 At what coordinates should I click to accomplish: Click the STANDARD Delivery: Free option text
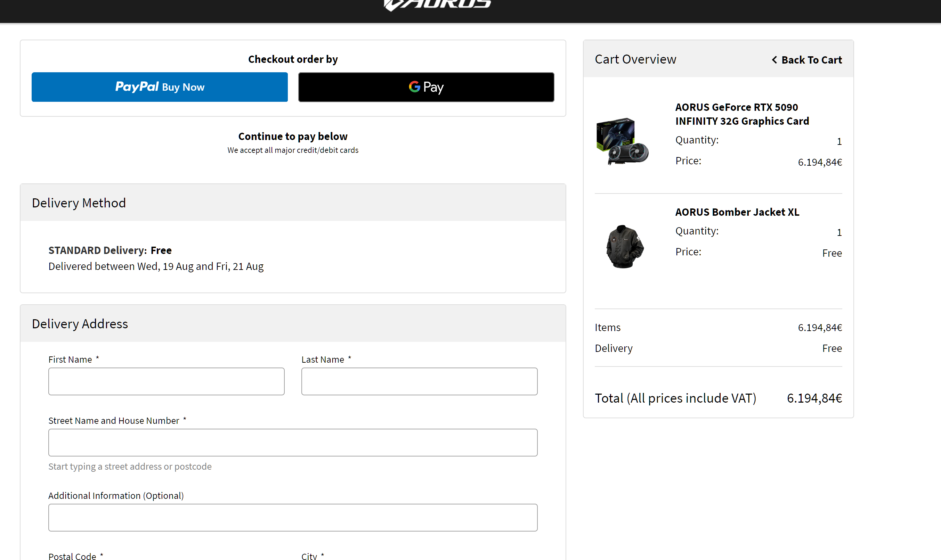[x=110, y=250]
